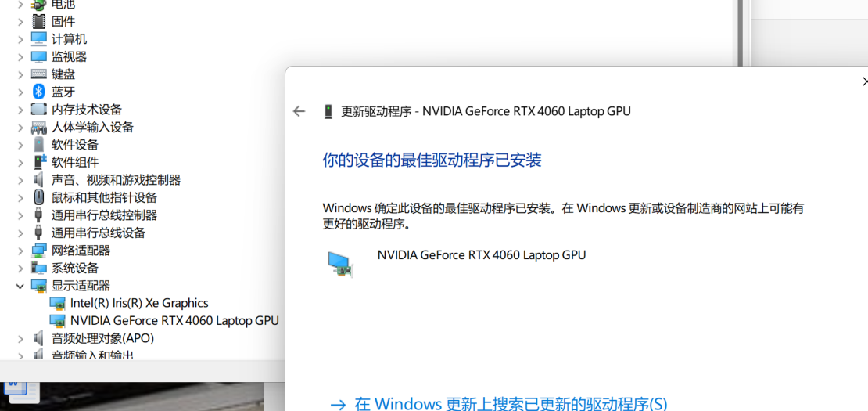
Task: Click the NVIDIA device name text in dialog body
Action: [482, 255]
